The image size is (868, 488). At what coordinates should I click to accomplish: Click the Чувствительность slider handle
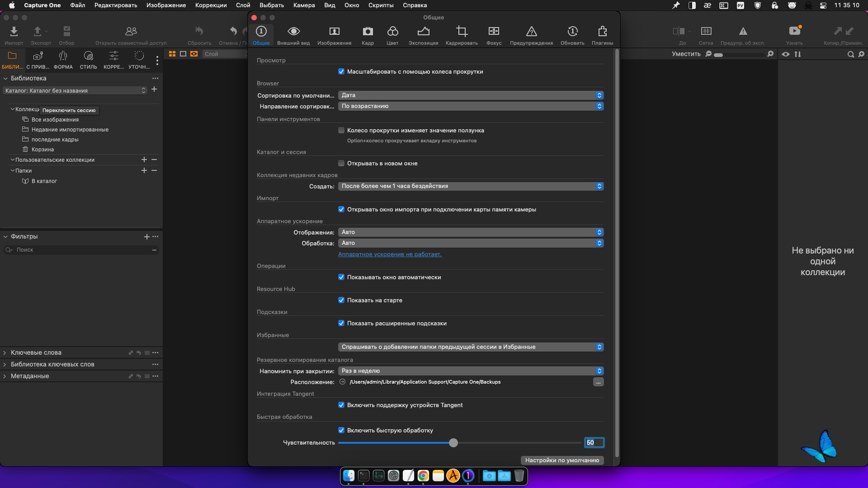[453, 443]
